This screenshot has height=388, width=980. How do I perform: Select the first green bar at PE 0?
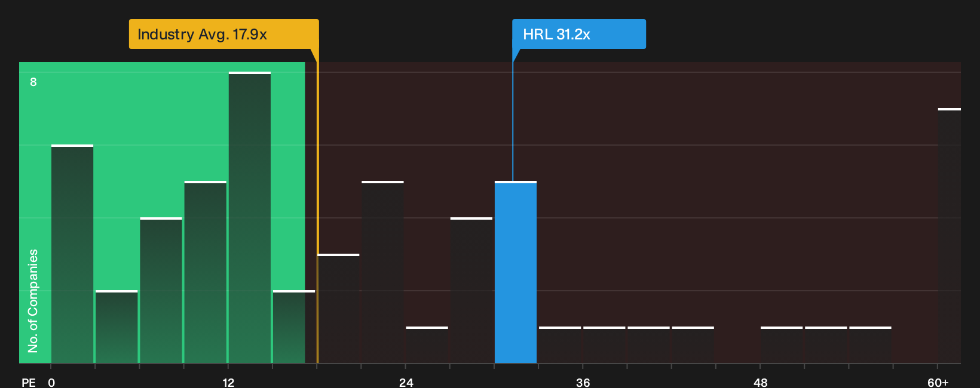72,254
